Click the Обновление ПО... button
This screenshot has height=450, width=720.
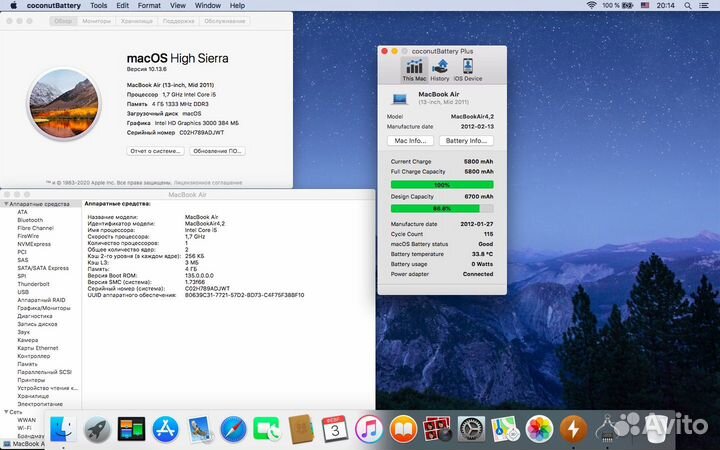pyautogui.click(x=217, y=151)
